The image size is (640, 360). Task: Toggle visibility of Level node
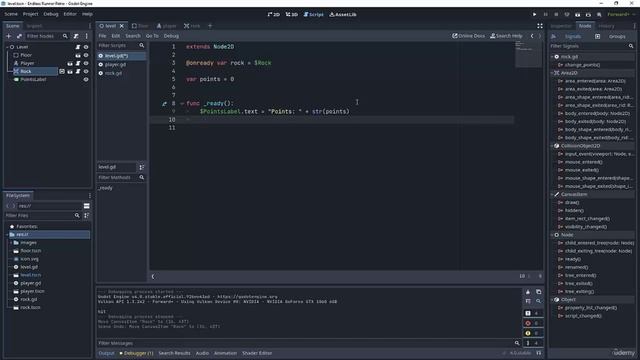pyautogui.click(x=86, y=47)
